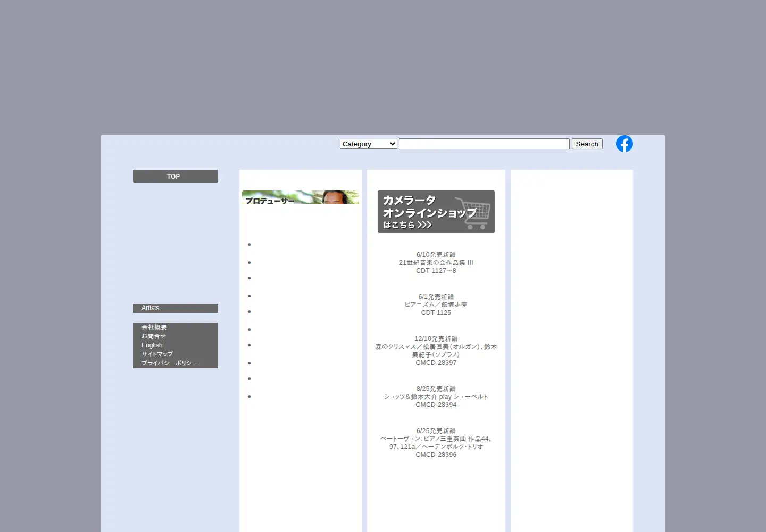Viewport: 766px width, 532px height.
Task: Go to the TOP menu item
Action: pyautogui.click(x=176, y=177)
